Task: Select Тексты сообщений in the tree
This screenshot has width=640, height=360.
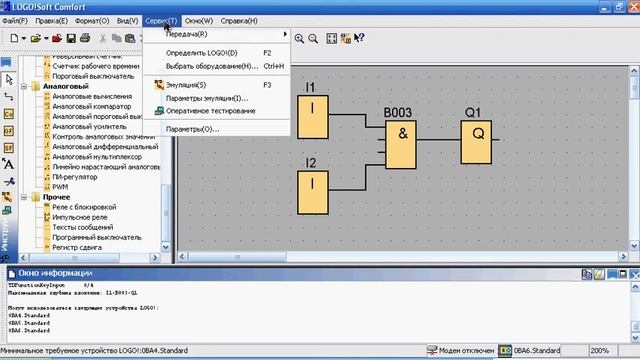Action: click(82, 227)
